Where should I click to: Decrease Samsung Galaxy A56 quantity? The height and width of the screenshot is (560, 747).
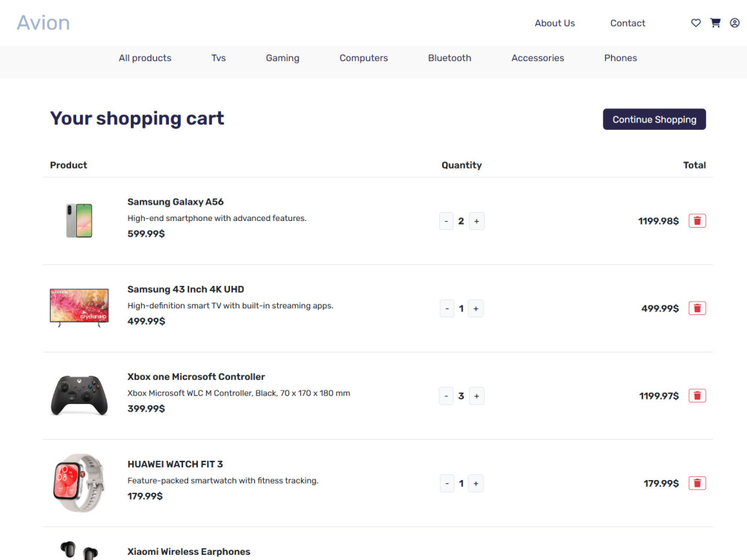447,221
